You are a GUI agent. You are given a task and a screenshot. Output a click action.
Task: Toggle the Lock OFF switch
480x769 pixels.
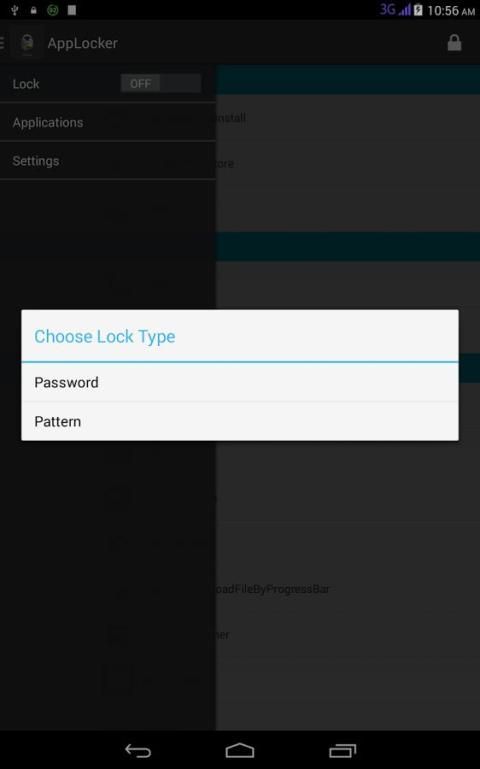click(x=161, y=84)
